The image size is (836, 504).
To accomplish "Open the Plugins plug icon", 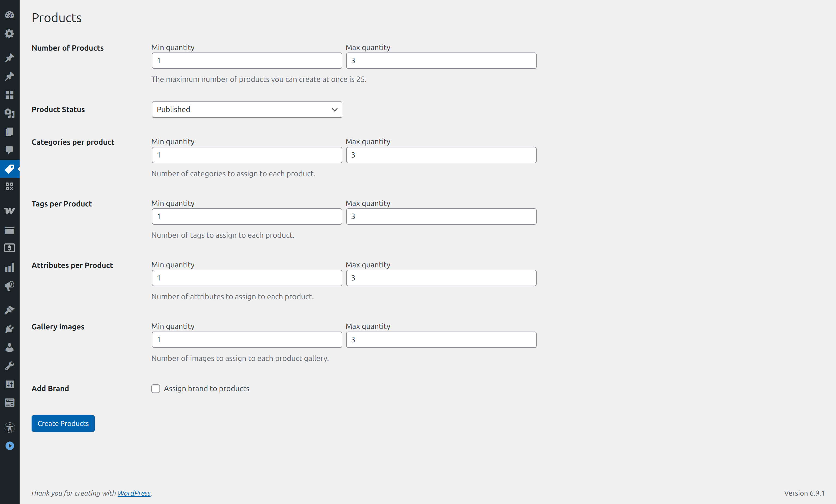I will pyautogui.click(x=10, y=329).
